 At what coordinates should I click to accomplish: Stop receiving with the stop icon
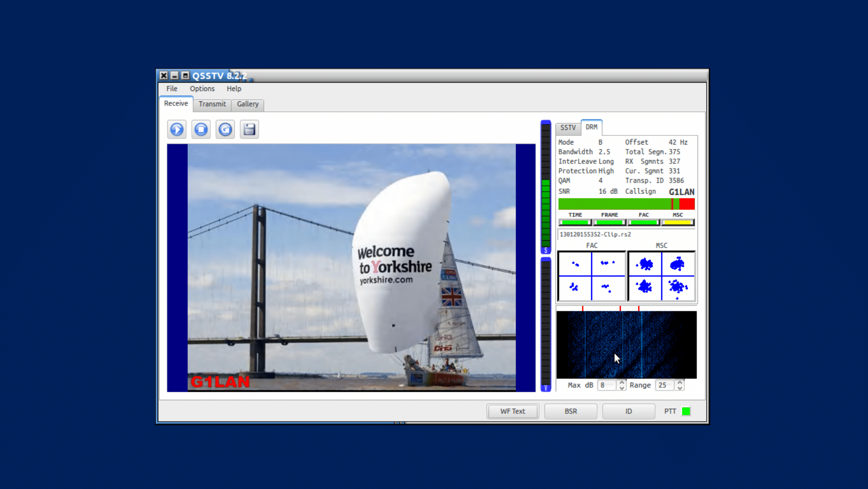pyautogui.click(x=201, y=129)
